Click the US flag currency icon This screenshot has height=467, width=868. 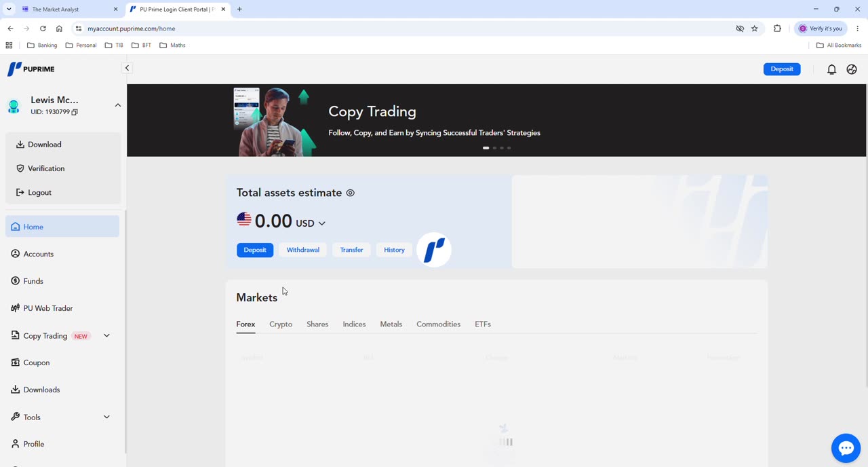pyautogui.click(x=244, y=219)
